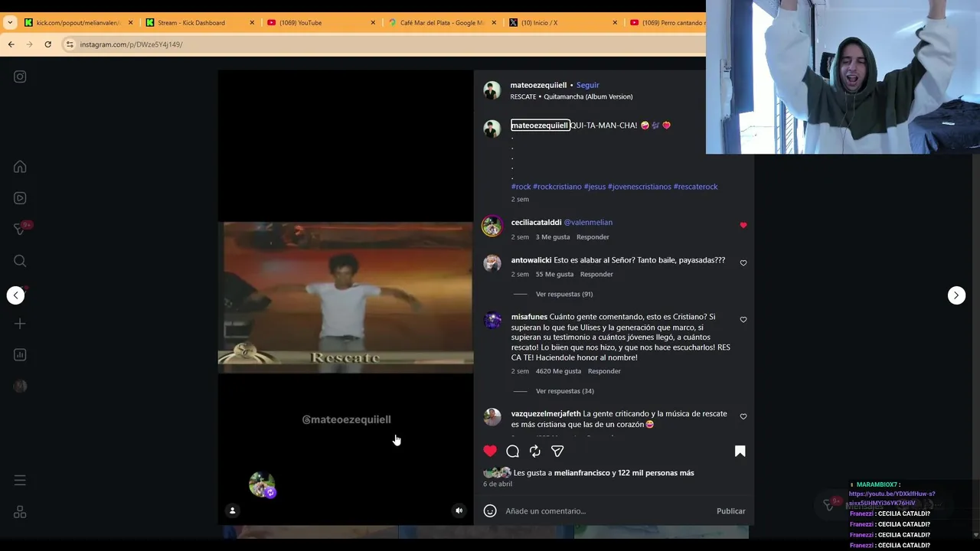Open the 4620 Me gusta count on misafunes' comment
The height and width of the screenshot is (551, 980).
558,371
